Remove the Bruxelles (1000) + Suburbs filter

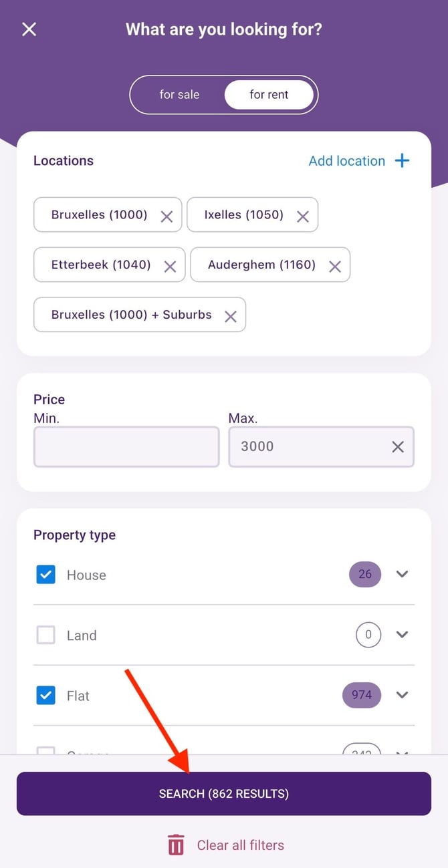point(231,315)
